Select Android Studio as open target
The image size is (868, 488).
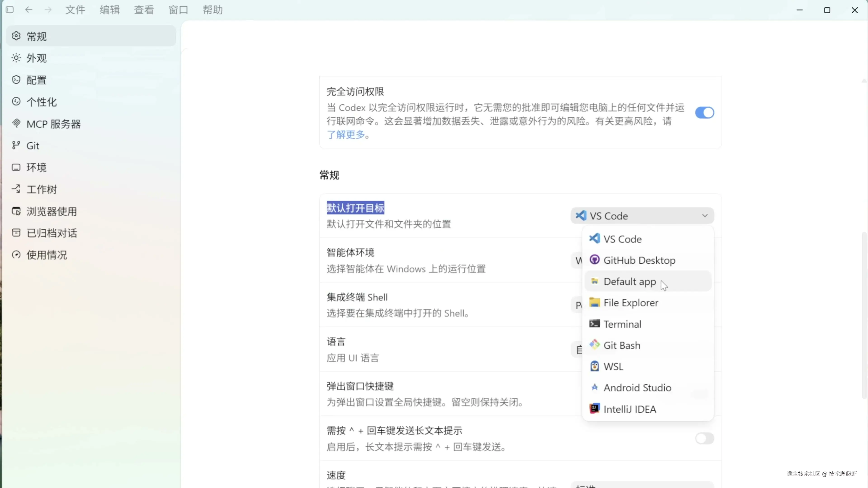click(637, 388)
